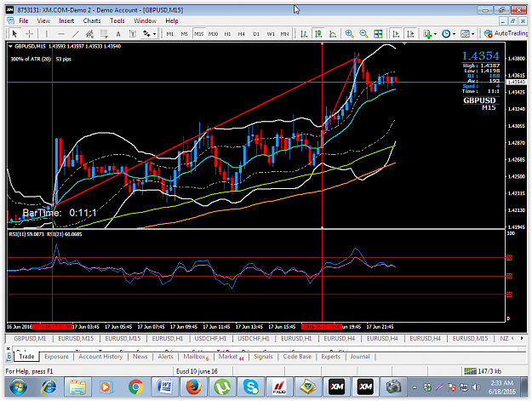Select the Fibonacci retracement tool
The width and height of the screenshot is (532, 401).
point(104,33)
